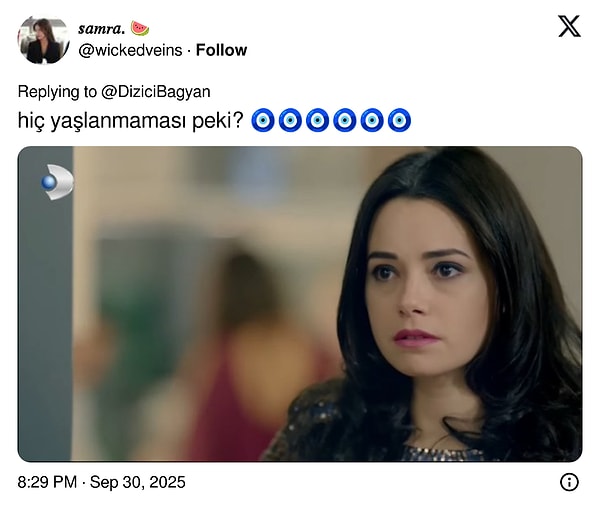Click the third nazar eye emoji
Viewport: 600px width, 512px height.
pos(317,120)
